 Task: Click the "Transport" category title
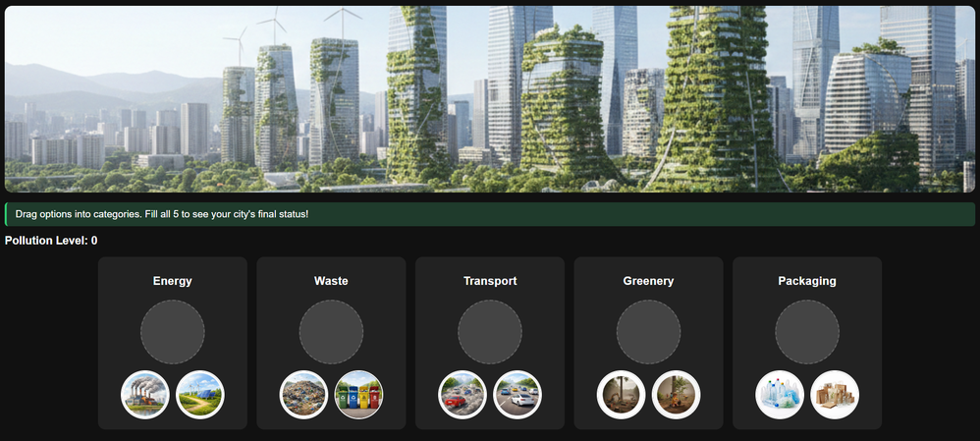point(490,282)
